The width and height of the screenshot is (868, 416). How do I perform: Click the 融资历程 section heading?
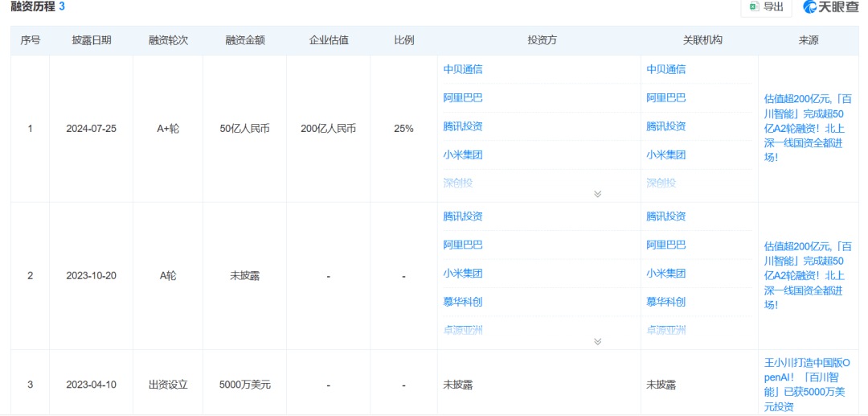[x=33, y=6]
